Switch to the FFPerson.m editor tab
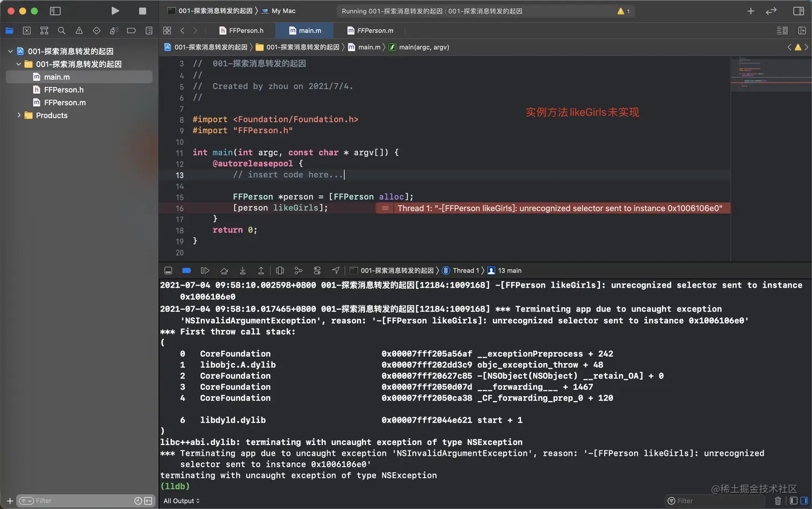812x509 pixels. 370,31
